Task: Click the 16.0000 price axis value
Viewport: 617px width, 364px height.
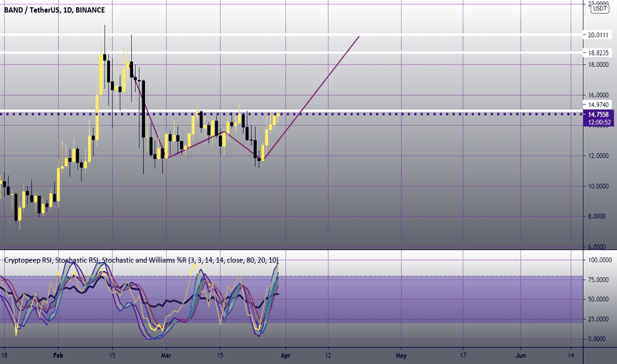Action: [598, 95]
